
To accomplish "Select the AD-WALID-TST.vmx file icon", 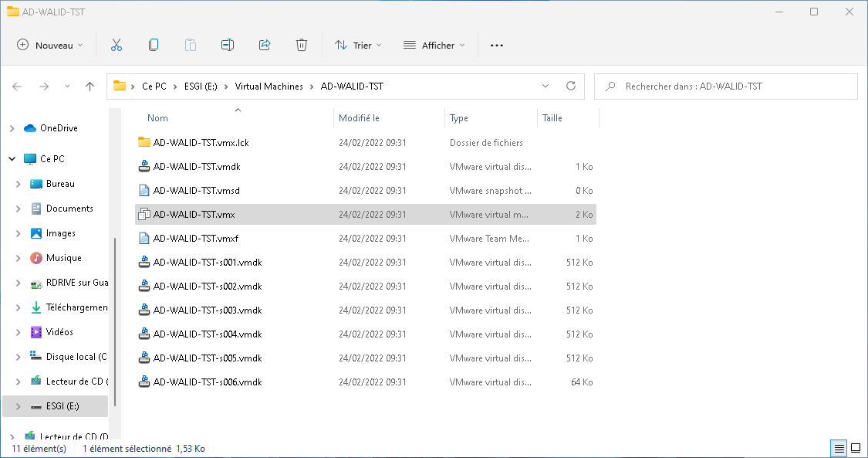I will point(144,214).
